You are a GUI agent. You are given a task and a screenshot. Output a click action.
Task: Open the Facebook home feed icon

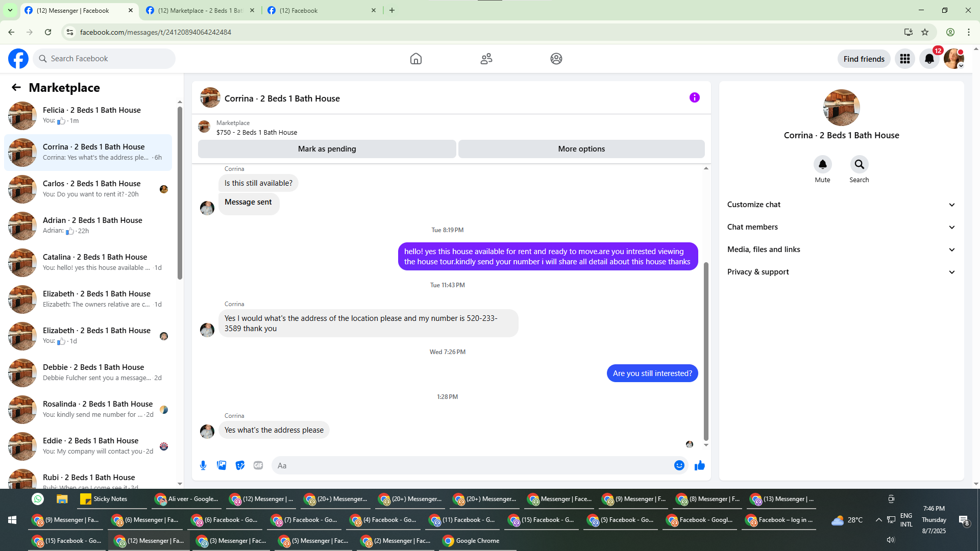pyautogui.click(x=416, y=59)
